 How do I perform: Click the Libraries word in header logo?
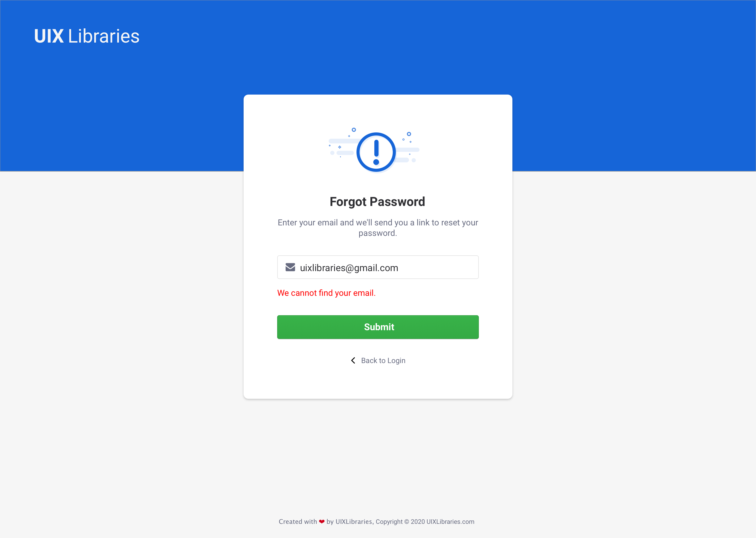104,36
